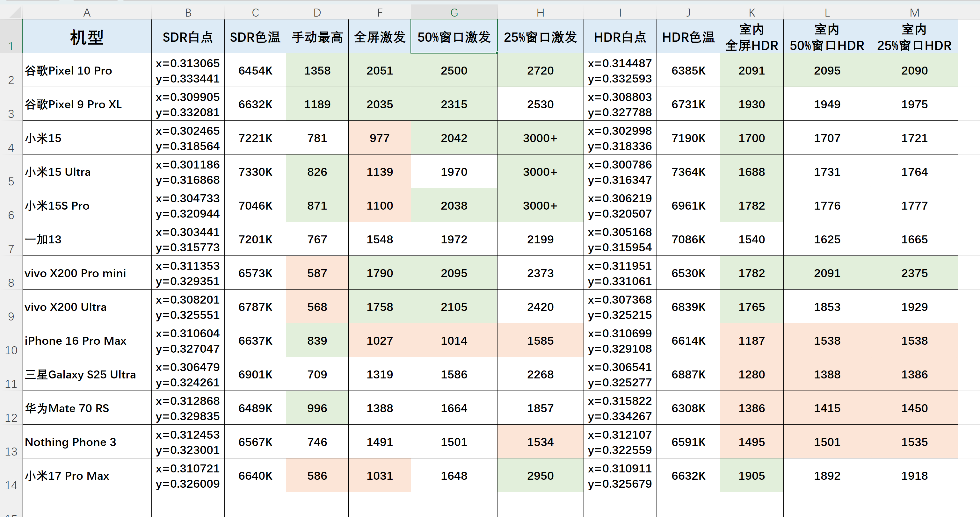Click the 586 cell for 小米17 Pro Max
Viewport: 980px width, 517px height.
317,476
